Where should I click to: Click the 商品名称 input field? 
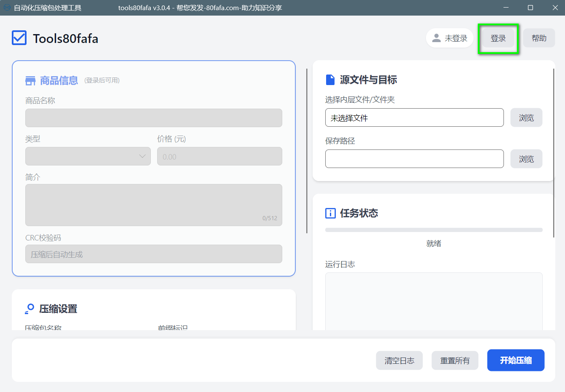tap(153, 118)
